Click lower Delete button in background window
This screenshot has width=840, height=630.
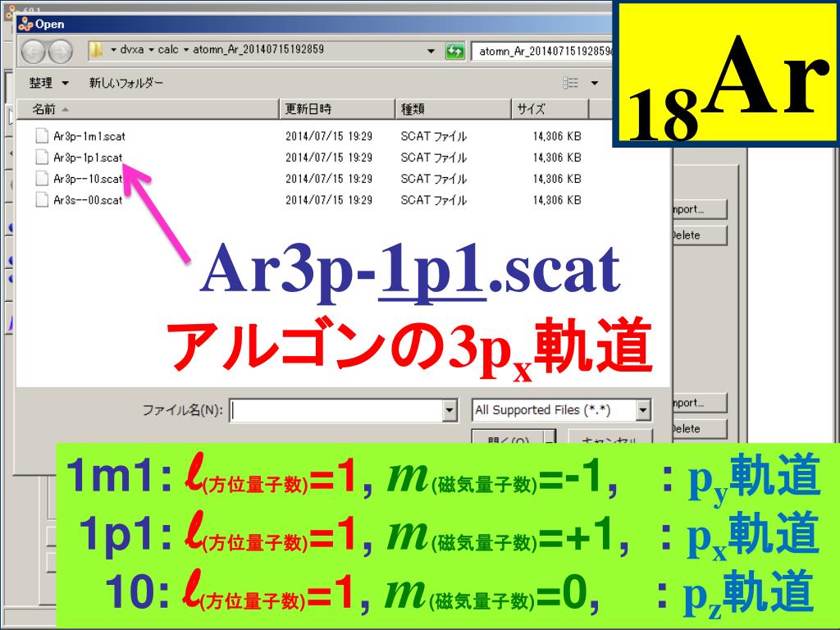coord(699,428)
